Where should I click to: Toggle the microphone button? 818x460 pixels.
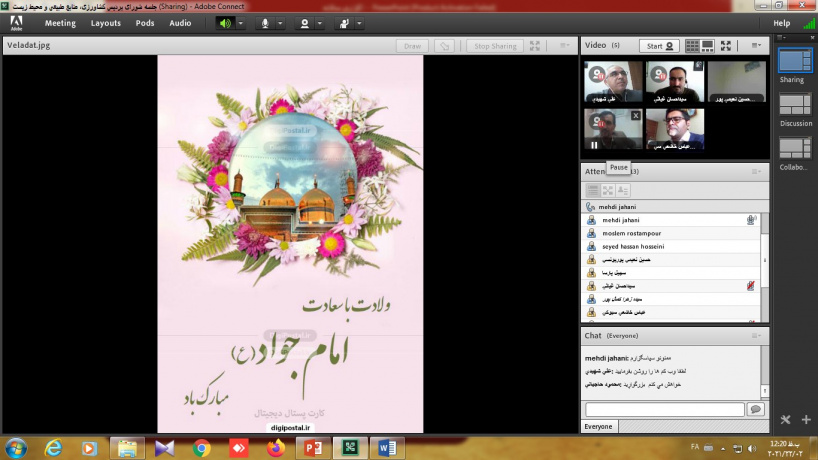pos(265,23)
